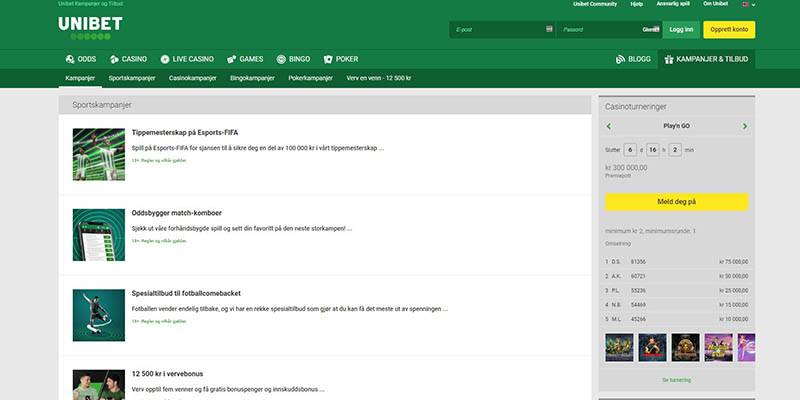The image size is (800, 400).
Task: Open the vervebonus campaign thumbnail
Action: (x=98, y=385)
